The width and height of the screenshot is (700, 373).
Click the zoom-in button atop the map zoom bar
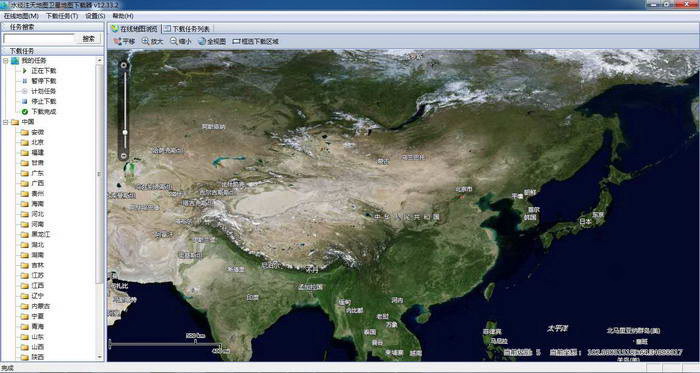[124, 66]
